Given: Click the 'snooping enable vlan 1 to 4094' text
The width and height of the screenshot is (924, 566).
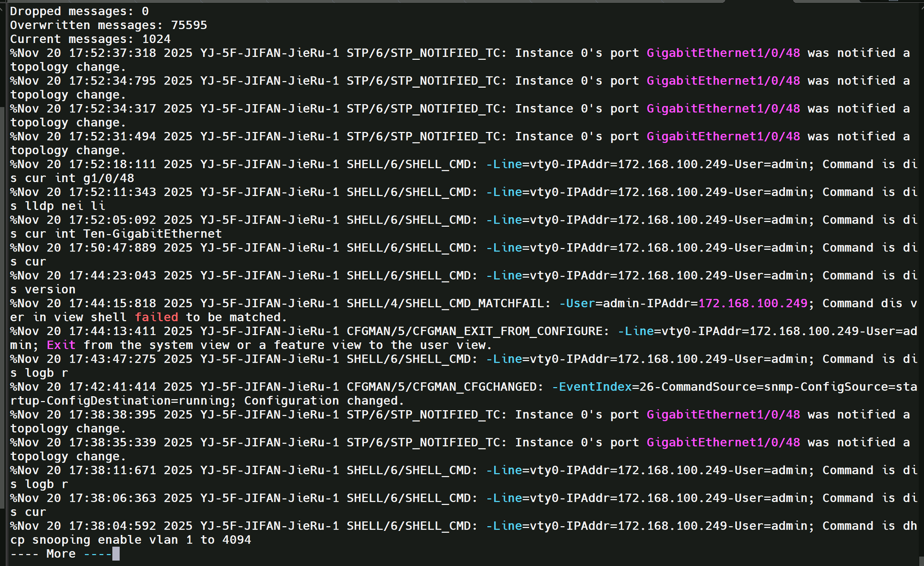Looking at the screenshot, I should pyautogui.click(x=141, y=540).
